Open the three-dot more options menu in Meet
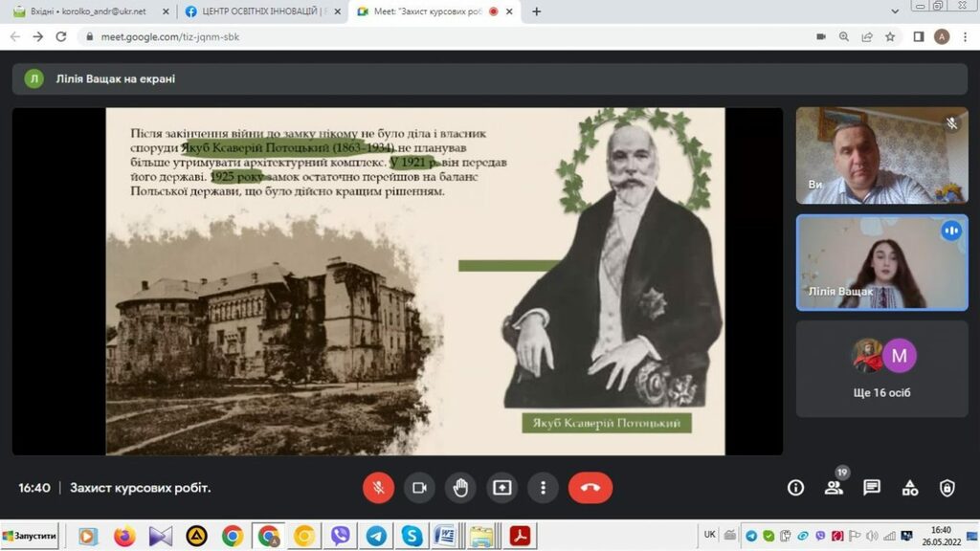This screenshot has width=980, height=551. [x=543, y=488]
